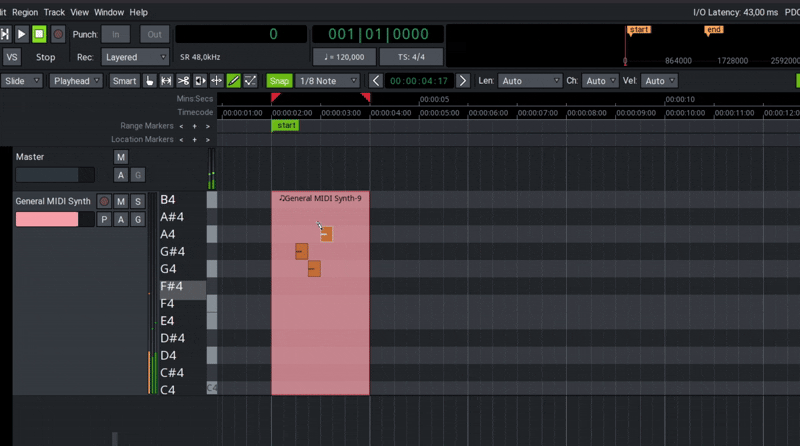
Task: Select the Stretch tool icon
Action: 216,81
